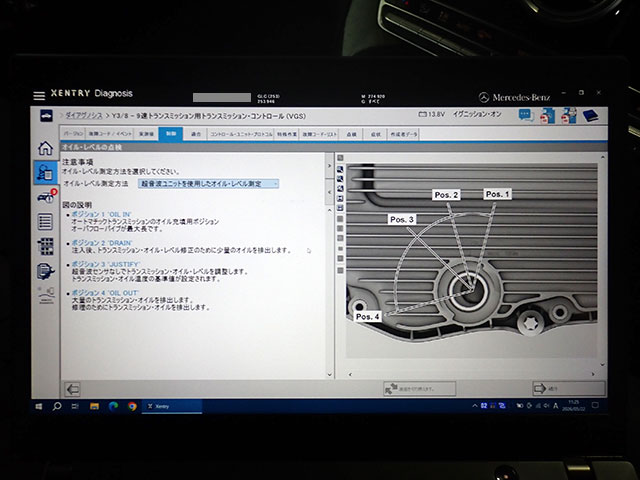Click the up arrow of diagram vertical scrollbar

pyautogui.click(x=602, y=158)
